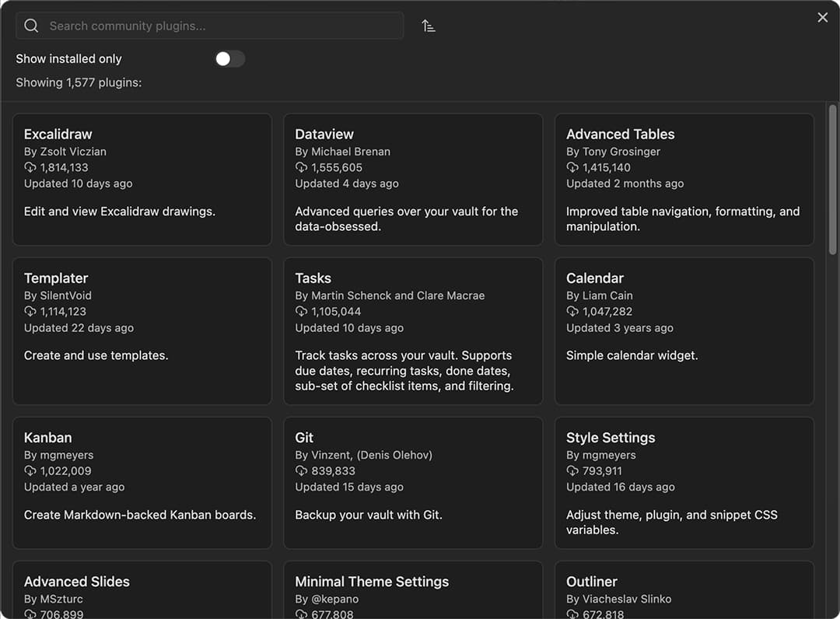The height and width of the screenshot is (619, 840).
Task: Open the Advanced Tables plugin title
Action: tap(621, 135)
